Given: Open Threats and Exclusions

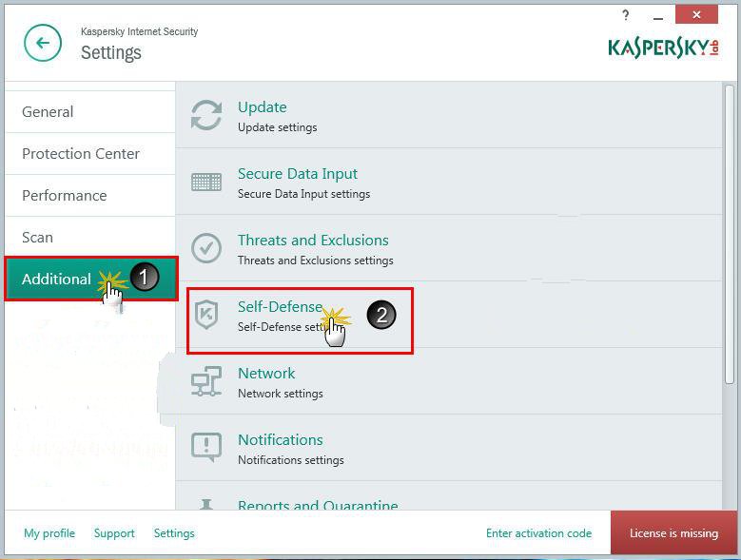Looking at the screenshot, I should [313, 241].
